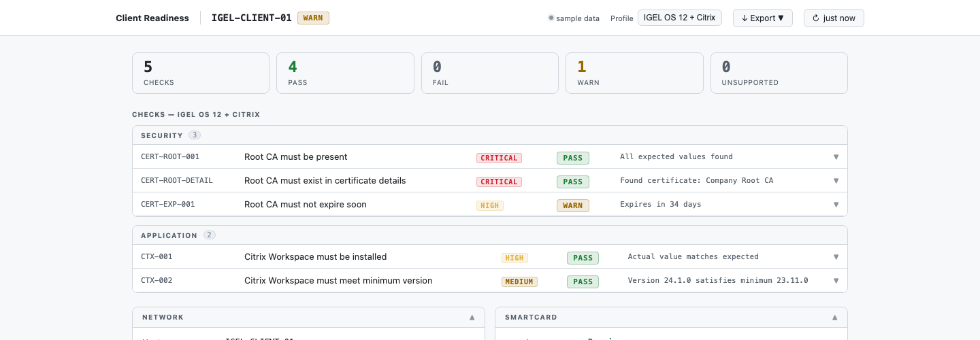Select the 1 Warn summary card

[x=634, y=73]
